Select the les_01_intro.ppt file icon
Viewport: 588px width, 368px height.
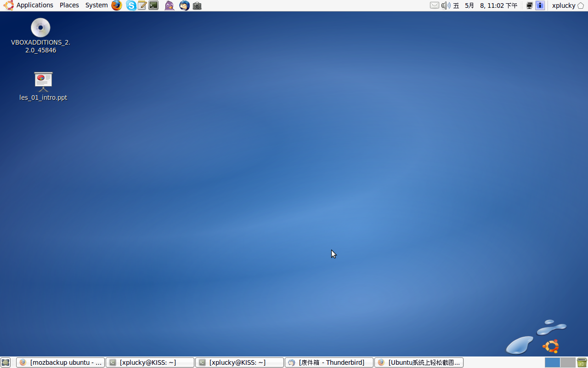(x=43, y=82)
